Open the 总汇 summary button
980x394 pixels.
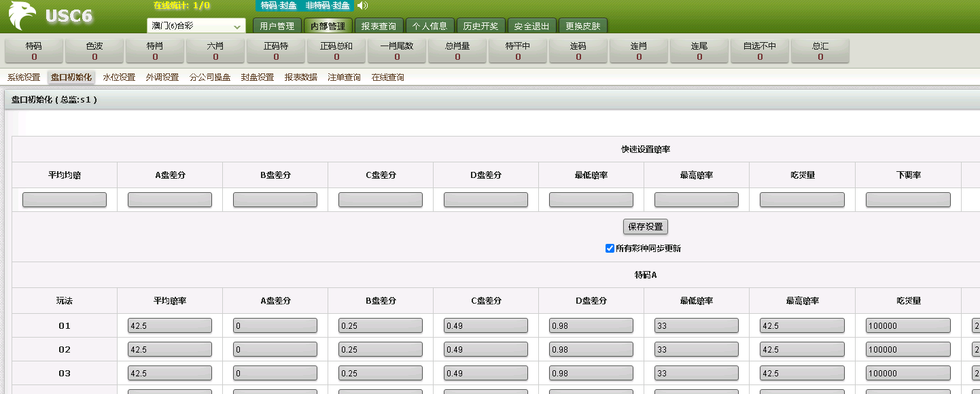pyautogui.click(x=820, y=51)
